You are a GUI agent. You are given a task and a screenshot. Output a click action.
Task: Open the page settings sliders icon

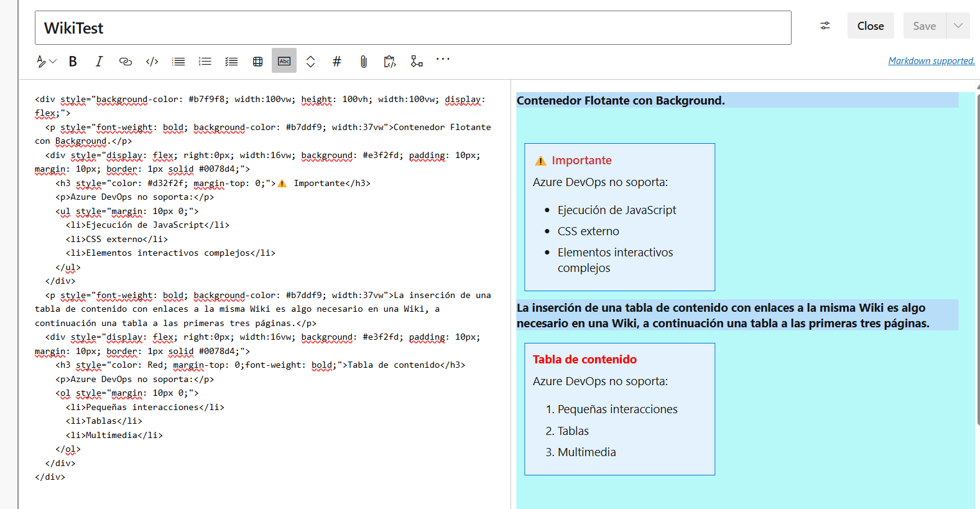(825, 26)
